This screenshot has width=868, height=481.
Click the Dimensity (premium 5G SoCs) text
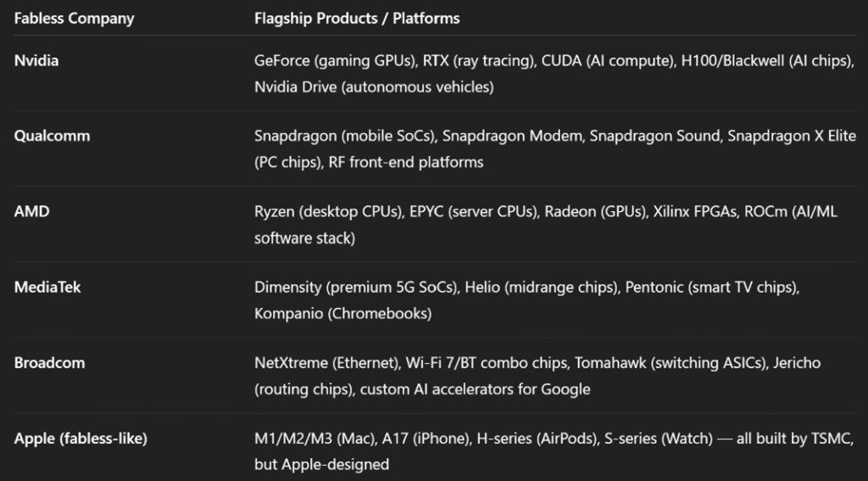(x=355, y=287)
